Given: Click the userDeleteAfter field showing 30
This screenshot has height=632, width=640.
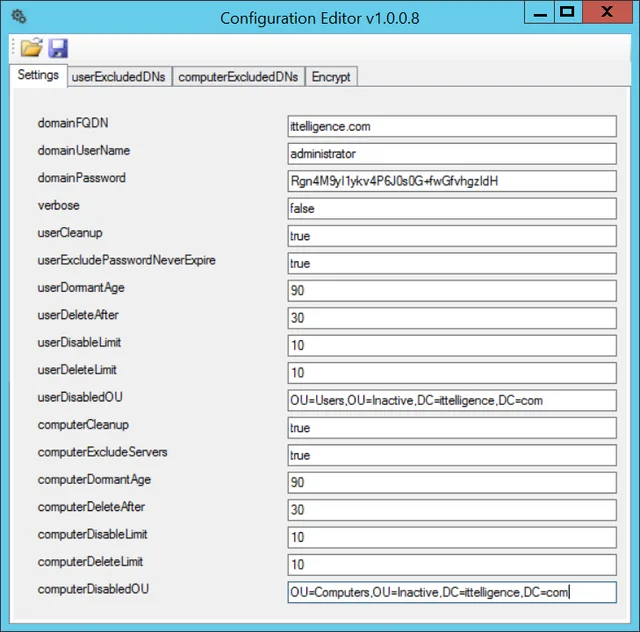Looking at the screenshot, I should point(452,318).
